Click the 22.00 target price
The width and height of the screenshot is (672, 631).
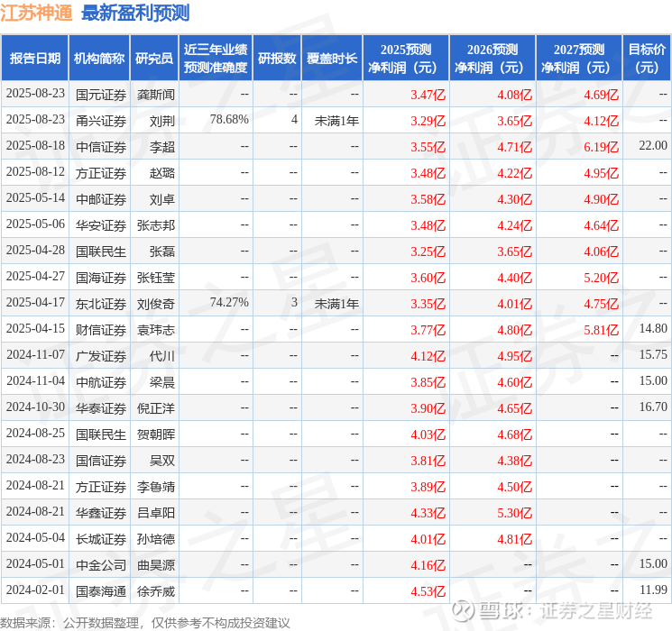pos(653,146)
